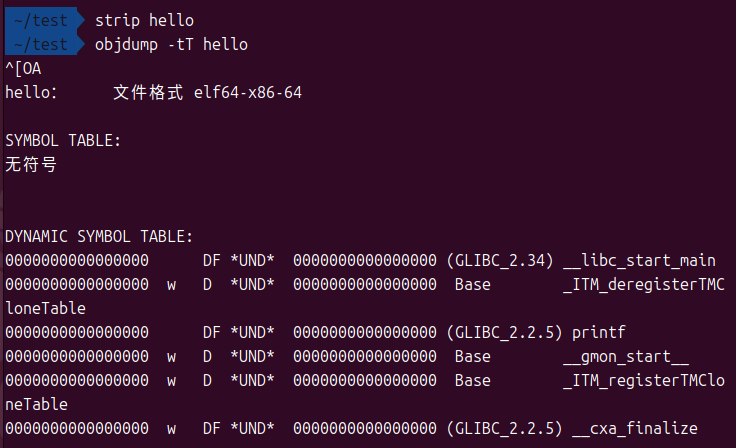Click the printf symbol name
This screenshot has width=736, height=448.
pyautogui.click(x=598, y=333)
